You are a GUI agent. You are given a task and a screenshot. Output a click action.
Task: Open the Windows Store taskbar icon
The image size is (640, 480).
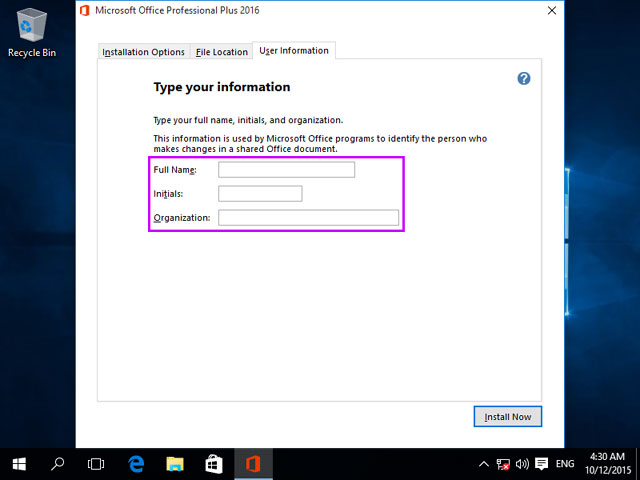[x=214, y=464]
